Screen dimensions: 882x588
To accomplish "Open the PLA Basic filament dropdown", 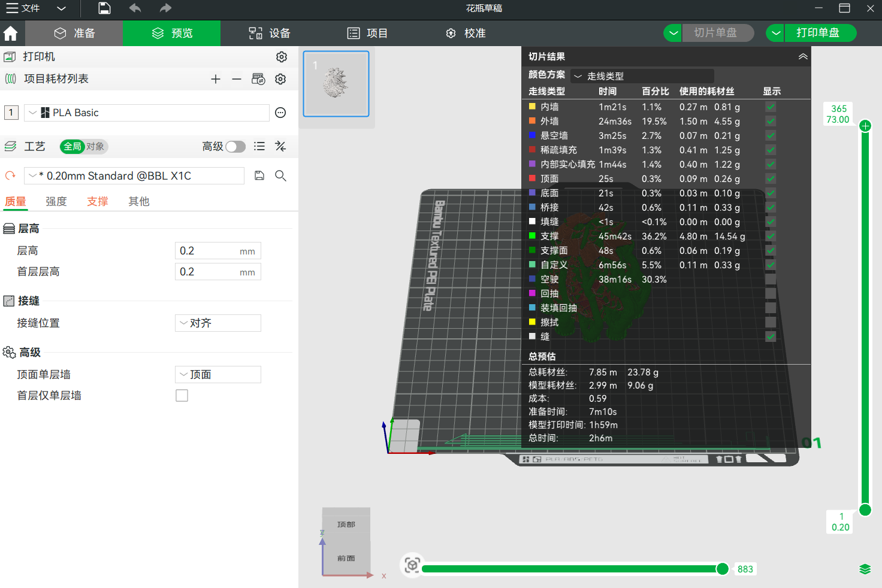I will tap(146, 113).
